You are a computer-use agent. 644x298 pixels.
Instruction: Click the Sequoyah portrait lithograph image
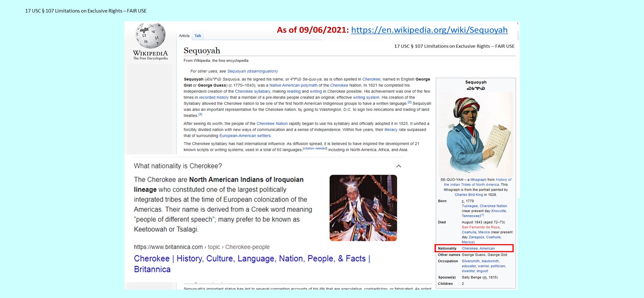(x=476, y=134)
